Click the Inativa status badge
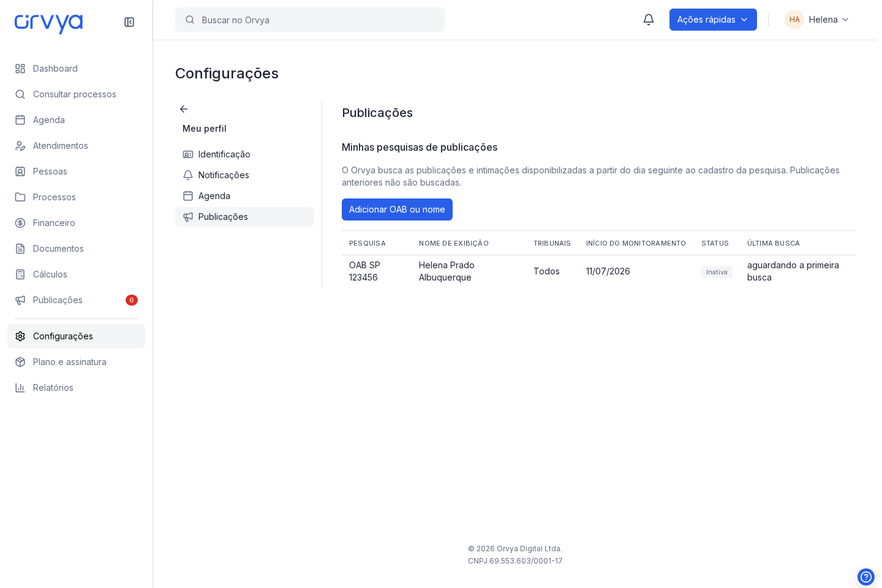 click(x=717, y=272)
